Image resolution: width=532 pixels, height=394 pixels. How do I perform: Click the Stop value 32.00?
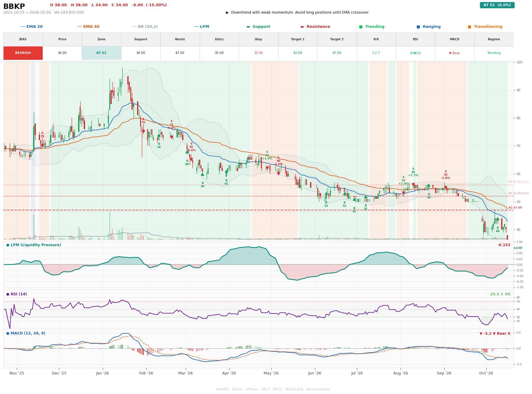pyautogui.click(x=258, y=53)
